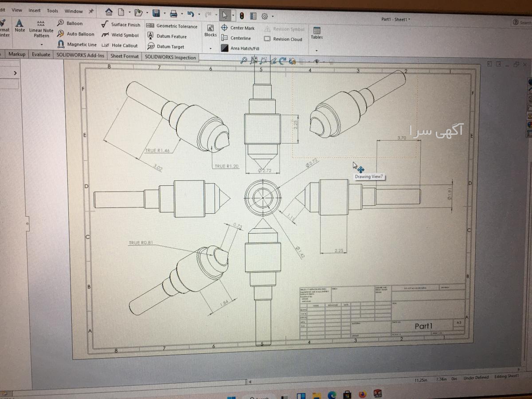Open the Tools menu
The width and height of the screenshot is (532, 399).
point(52,11)
